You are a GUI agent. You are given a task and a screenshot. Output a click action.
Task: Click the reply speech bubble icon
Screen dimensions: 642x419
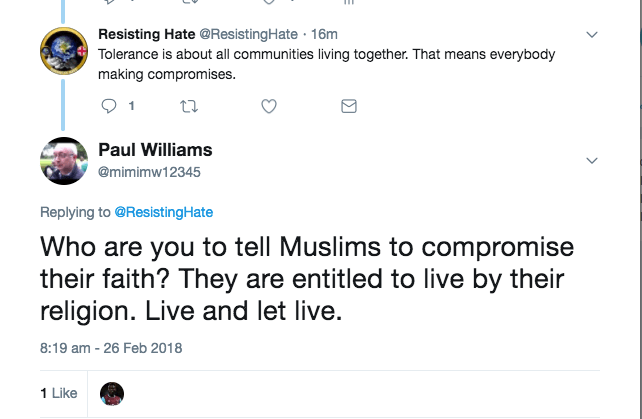[110, 105]
